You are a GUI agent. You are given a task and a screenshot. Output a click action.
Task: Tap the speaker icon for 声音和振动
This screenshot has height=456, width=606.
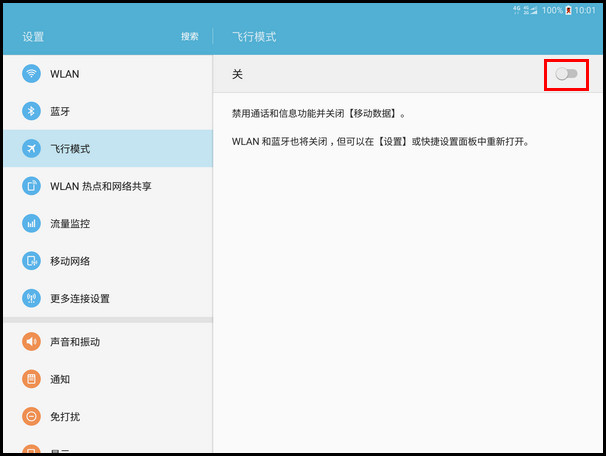(x=31, y=342)
